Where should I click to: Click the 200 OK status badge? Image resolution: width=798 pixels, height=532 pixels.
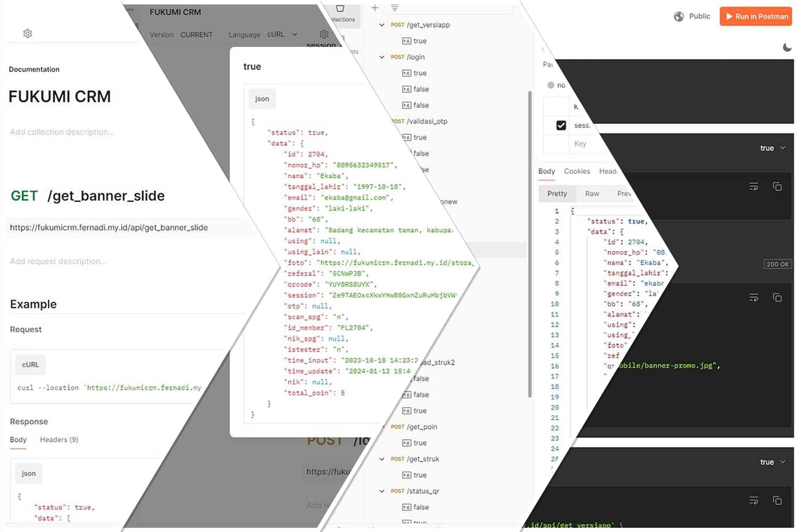[777, 264]
